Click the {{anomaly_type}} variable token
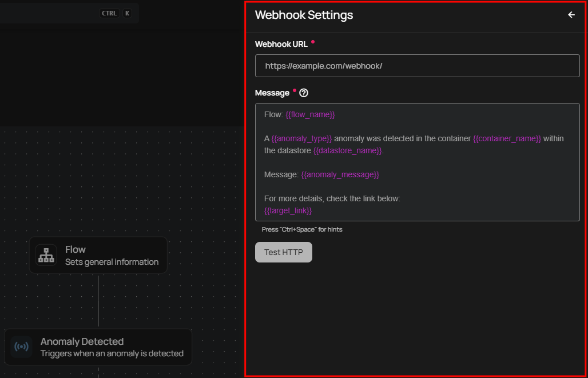 301,138
